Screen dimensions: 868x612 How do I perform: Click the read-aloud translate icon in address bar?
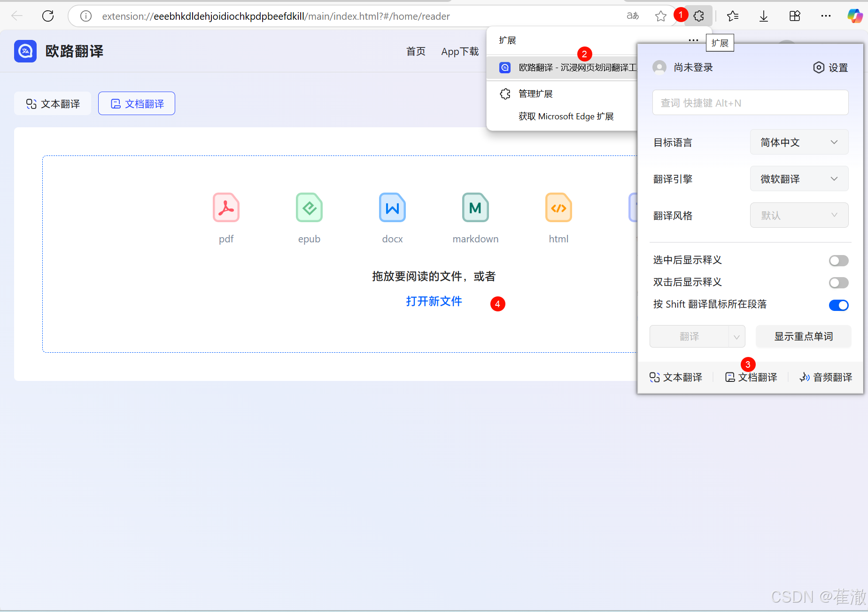[633, 16]
